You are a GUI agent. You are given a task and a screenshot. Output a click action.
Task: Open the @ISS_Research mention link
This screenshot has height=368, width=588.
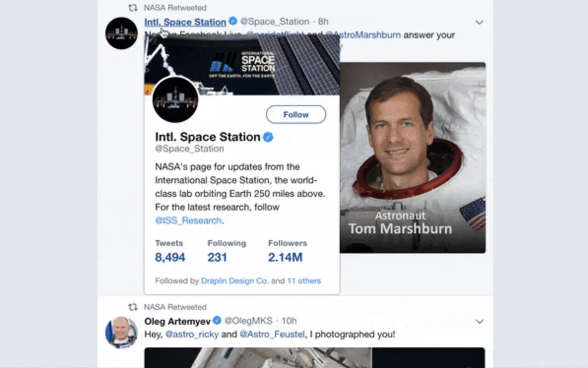click(x=188, y=221)
